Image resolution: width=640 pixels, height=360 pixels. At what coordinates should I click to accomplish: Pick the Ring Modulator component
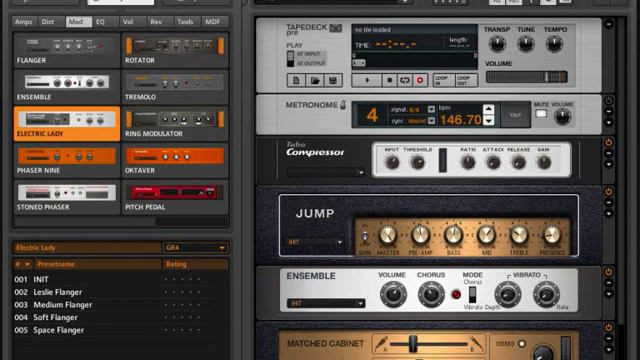pyautogui.click(x=175, y=124)
